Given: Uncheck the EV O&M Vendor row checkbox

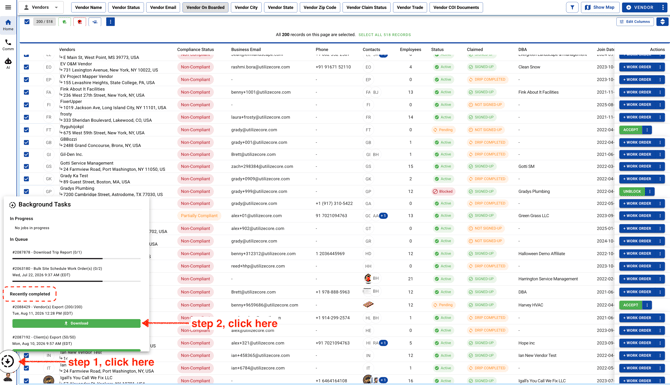Looking at the screenshot, I should [x=26, y=67].
